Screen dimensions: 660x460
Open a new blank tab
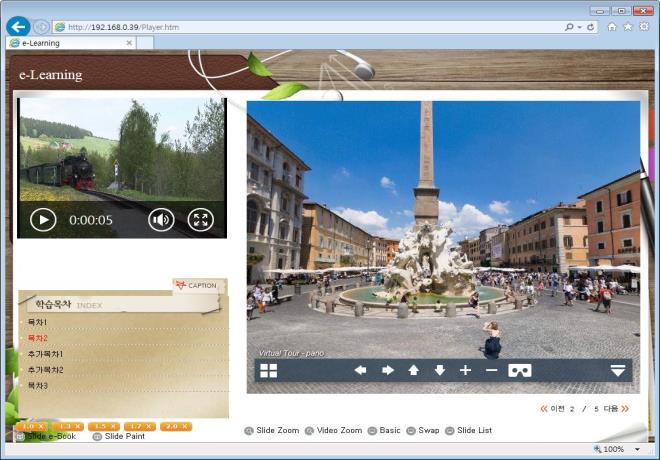[x=145, y=43]
